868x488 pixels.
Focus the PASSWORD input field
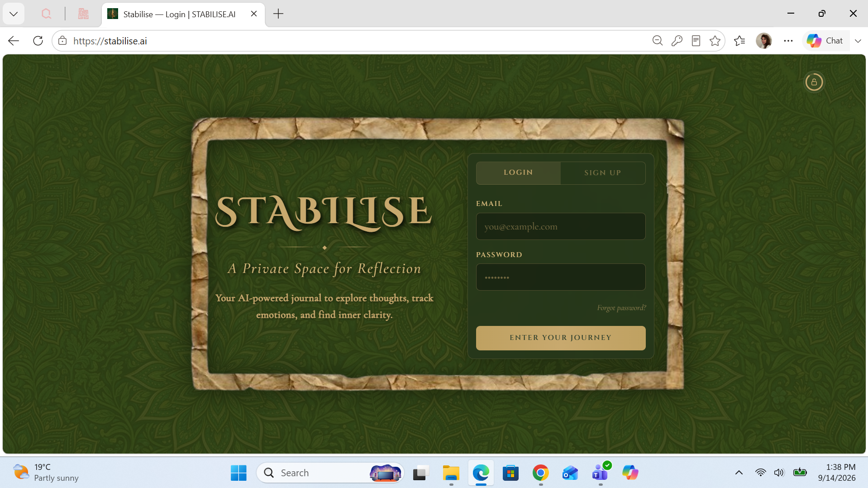coord(561,277)
